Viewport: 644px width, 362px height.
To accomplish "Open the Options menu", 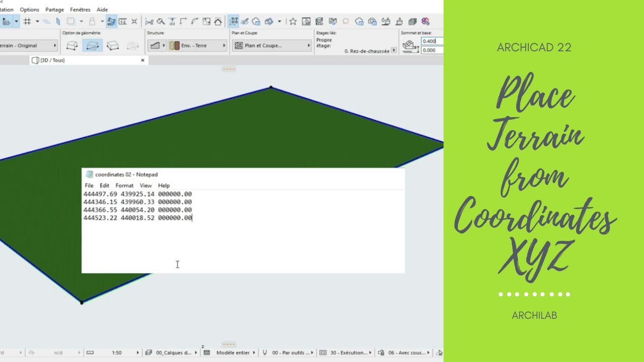I will 30,10.
